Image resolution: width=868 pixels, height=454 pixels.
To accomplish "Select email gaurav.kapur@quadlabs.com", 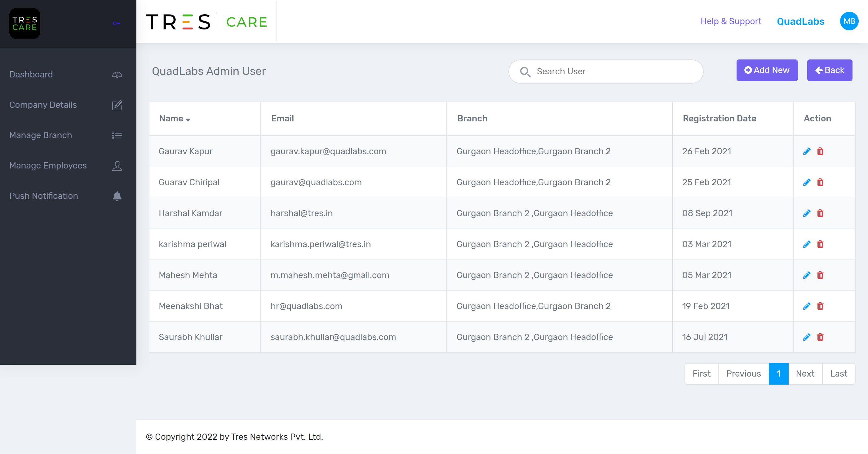I will pos(328,151).
